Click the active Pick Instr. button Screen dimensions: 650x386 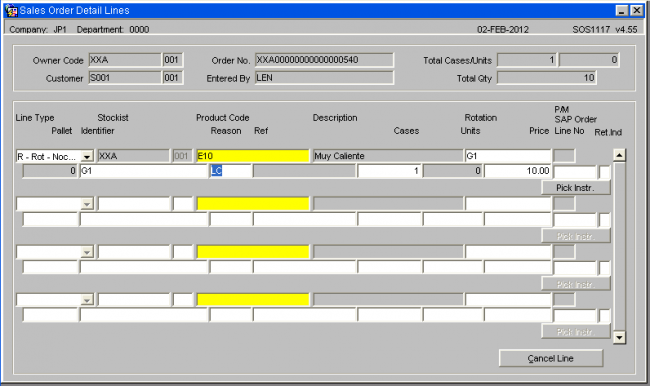coord(576,188)
